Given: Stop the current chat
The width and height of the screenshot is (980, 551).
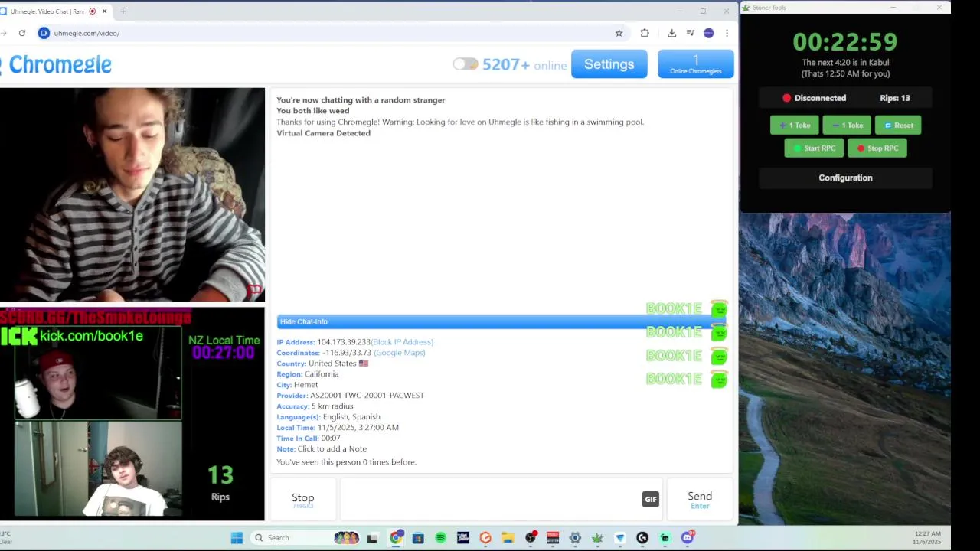Looking at the screenshot, I should (x=303, y=499).
